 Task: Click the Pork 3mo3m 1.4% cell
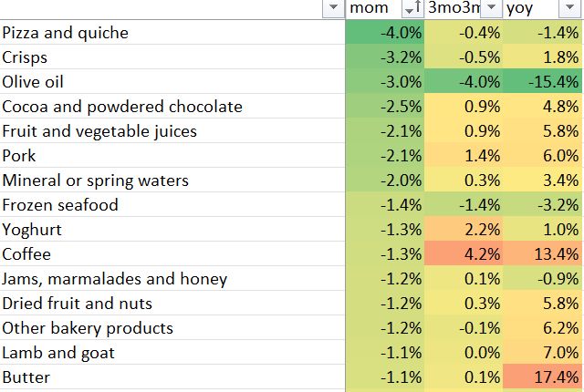pos(464,156)
